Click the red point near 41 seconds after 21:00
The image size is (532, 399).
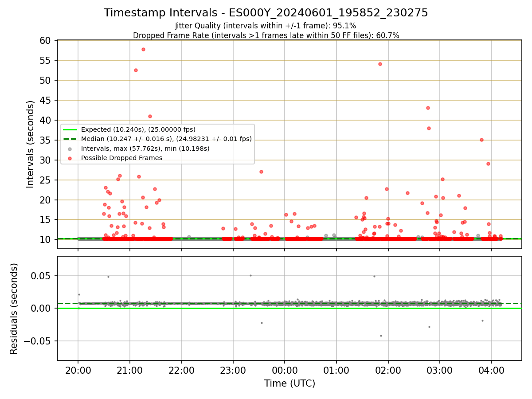tap(150, 116)
